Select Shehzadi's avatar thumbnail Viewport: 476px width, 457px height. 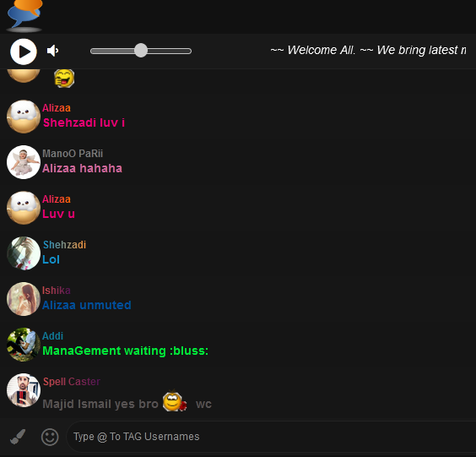[24, 253]
